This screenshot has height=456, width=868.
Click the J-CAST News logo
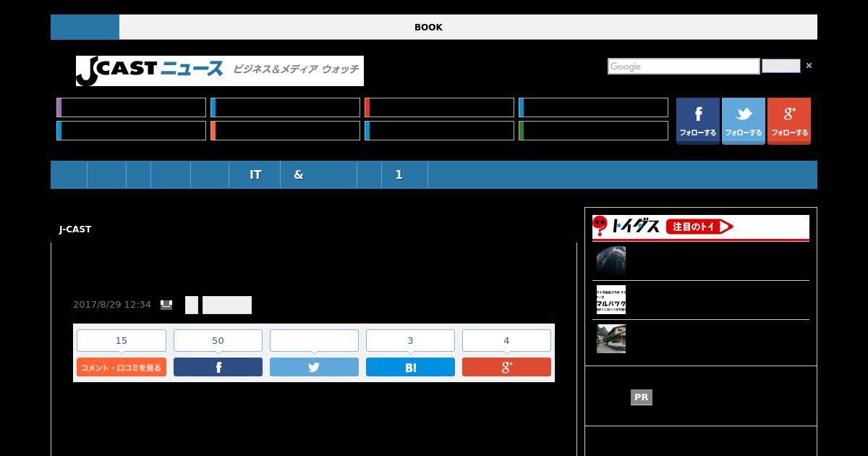point(220,71)
